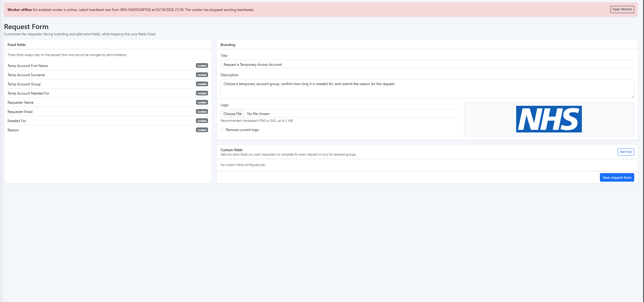Click Locked badge for Requester Name
This screenshot has width=644, height=302.
(202, 103)
